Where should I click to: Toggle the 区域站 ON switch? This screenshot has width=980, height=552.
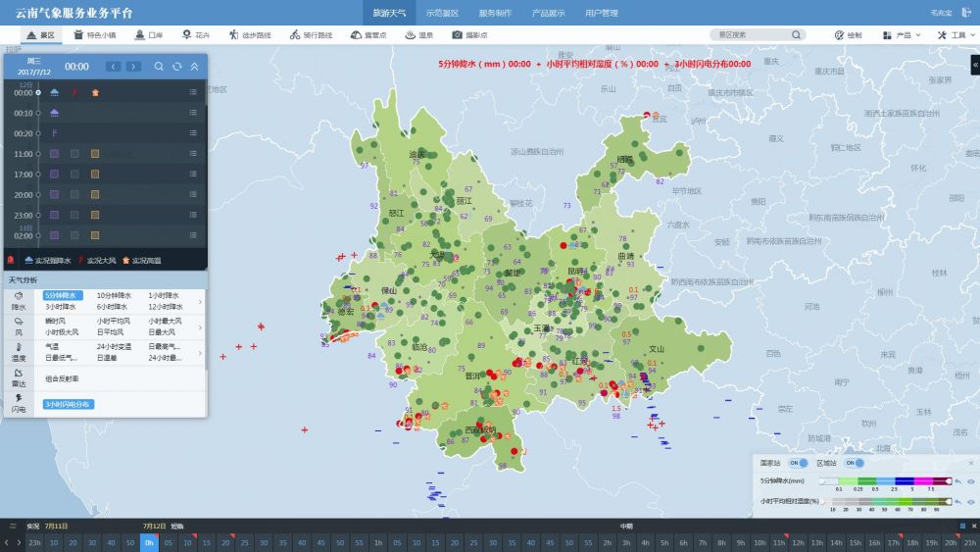click(x=856, y=463)
